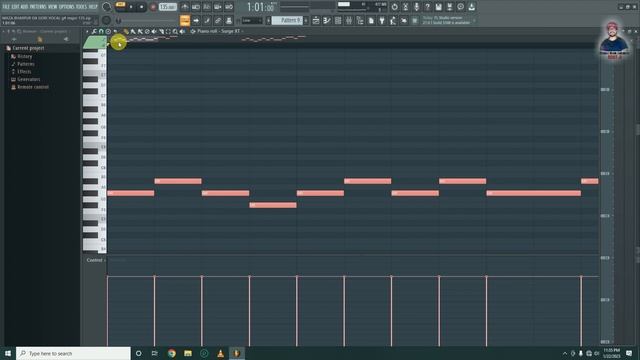Click the question mark help icon
The image size is (640, 360).
tap(427, 7)
